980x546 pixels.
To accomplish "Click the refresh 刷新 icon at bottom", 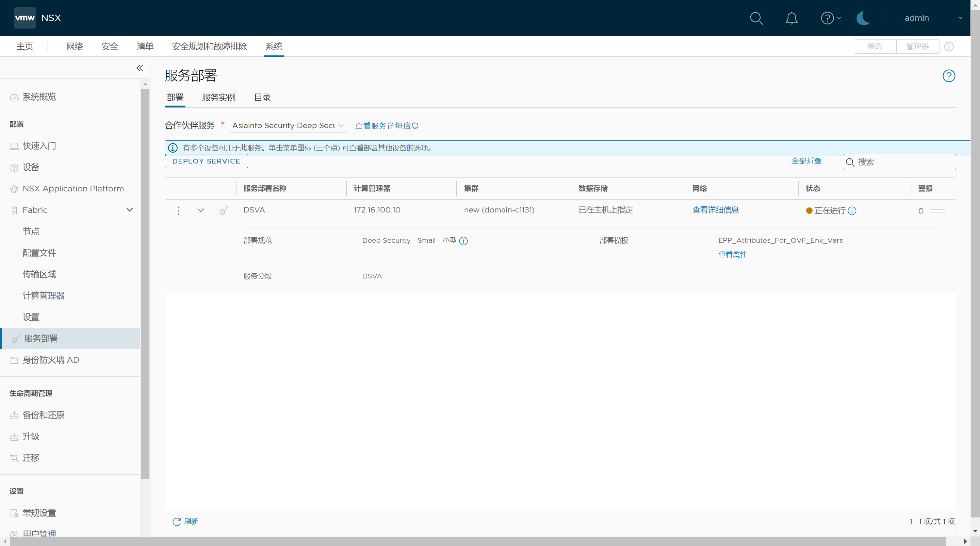I will 177,522.
